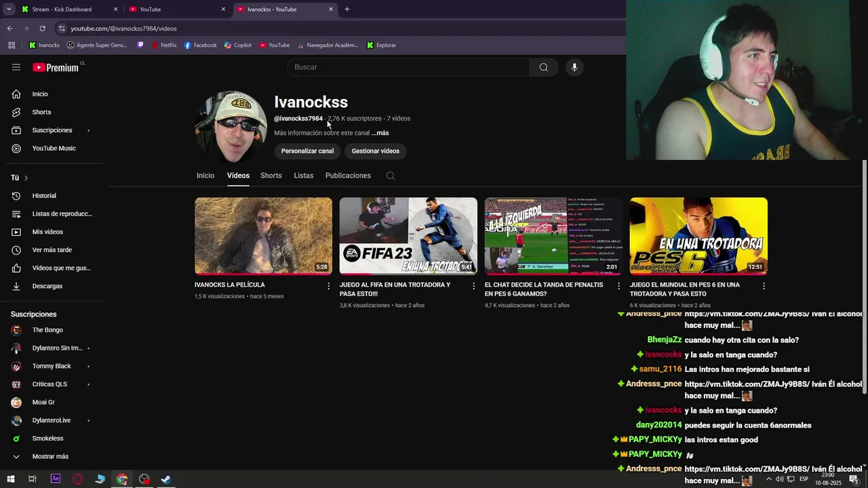
Task: Open options menu for EL CHAT DECIDE video
Action: point(618,286)
